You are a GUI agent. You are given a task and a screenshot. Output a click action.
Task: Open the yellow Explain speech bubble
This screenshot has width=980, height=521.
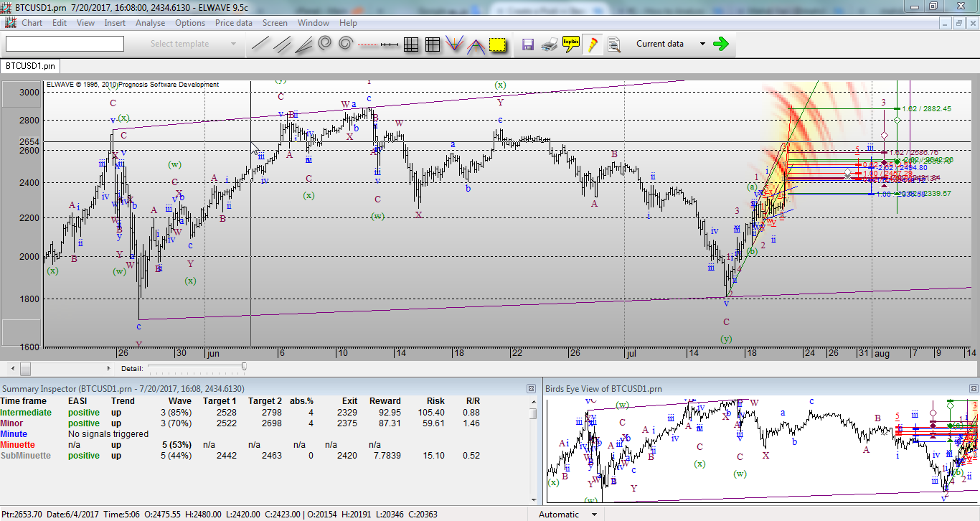coord(571,44)
